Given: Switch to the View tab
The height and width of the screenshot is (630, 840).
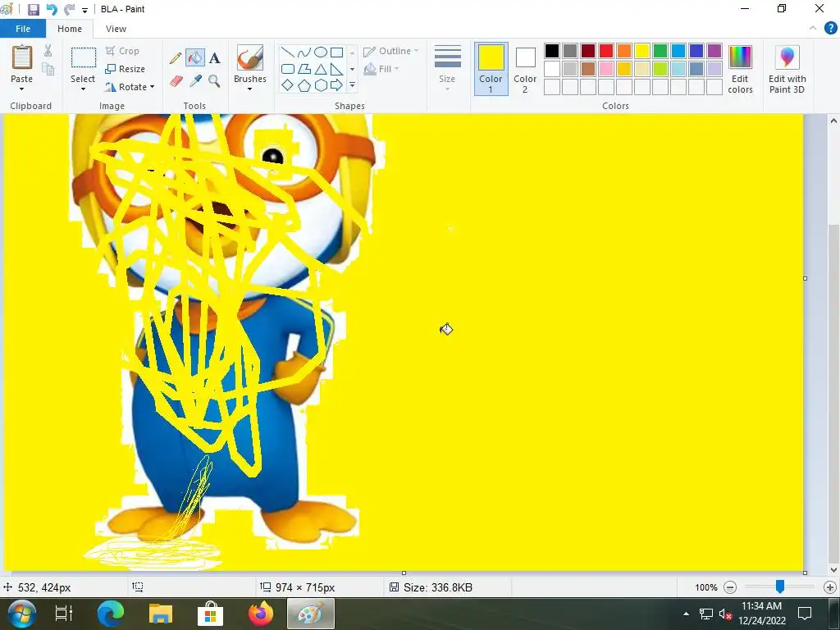Looking at the screenshot, I should [x=116, y=29].
